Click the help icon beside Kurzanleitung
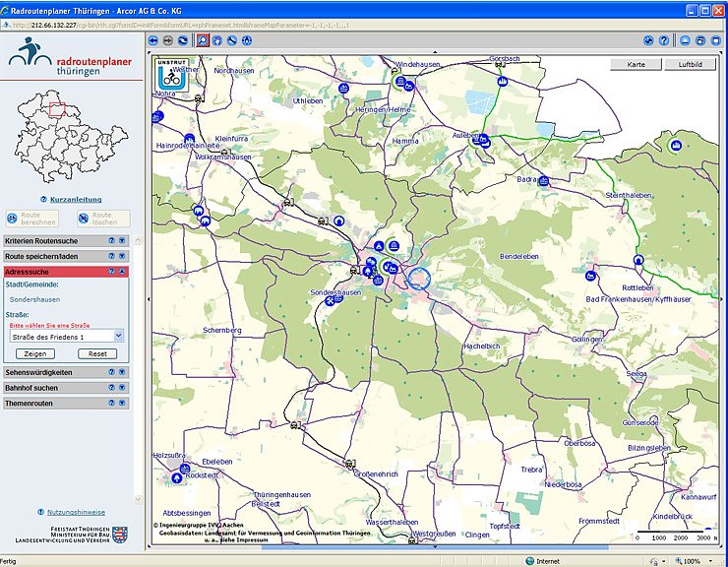728x567 pixels. [x=44, y=199]
